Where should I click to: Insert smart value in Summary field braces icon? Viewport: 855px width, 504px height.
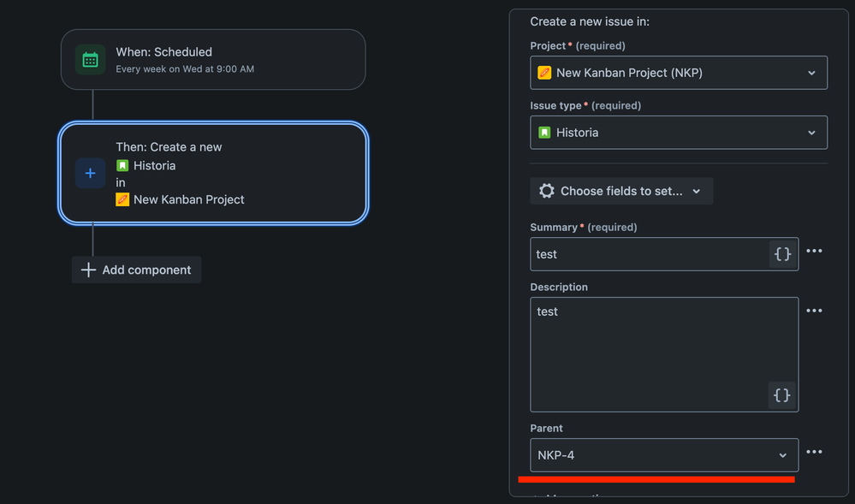782,254
